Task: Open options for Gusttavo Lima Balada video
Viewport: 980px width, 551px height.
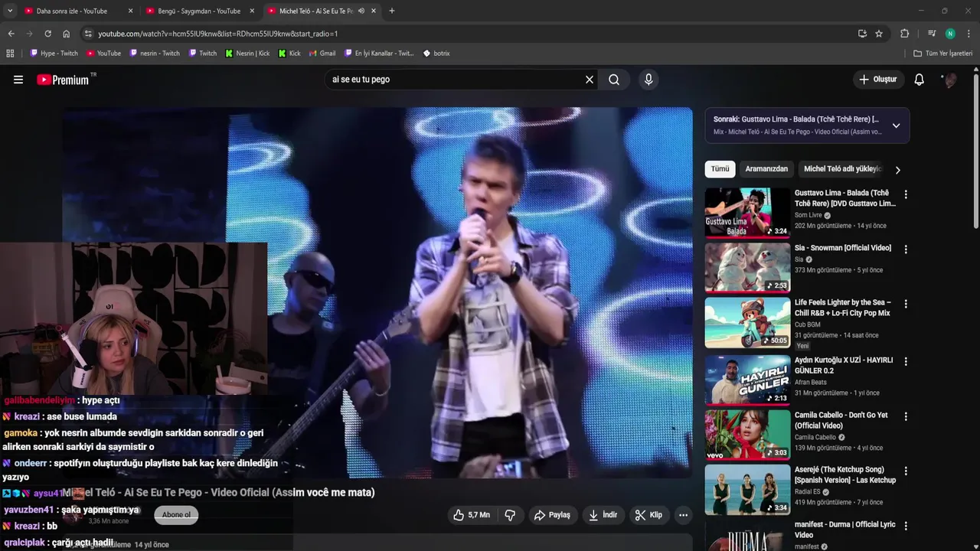Action: [x=906, y=194]
